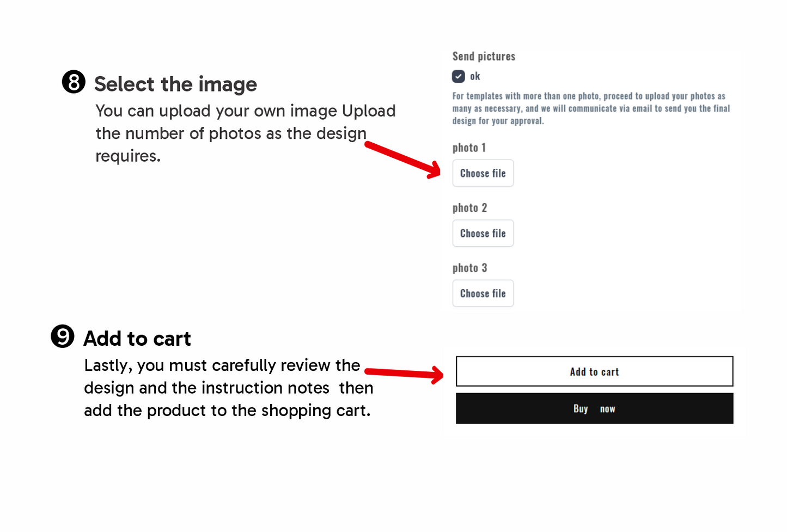
Task: Choose a file for photo 3
Action: pyautogui.click(x=483, y=293)
